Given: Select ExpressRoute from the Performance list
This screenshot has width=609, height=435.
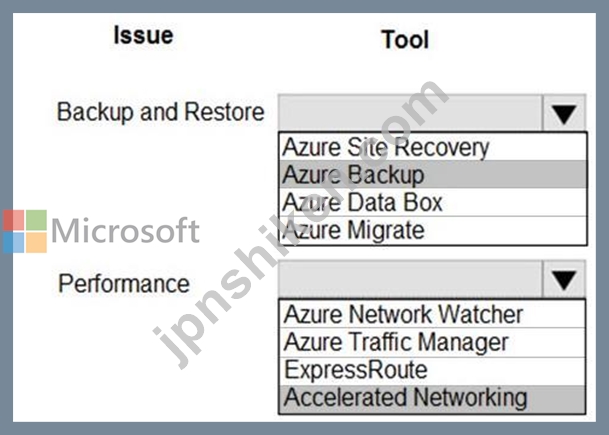Looking at the screenshot, I should coord(432,371).
